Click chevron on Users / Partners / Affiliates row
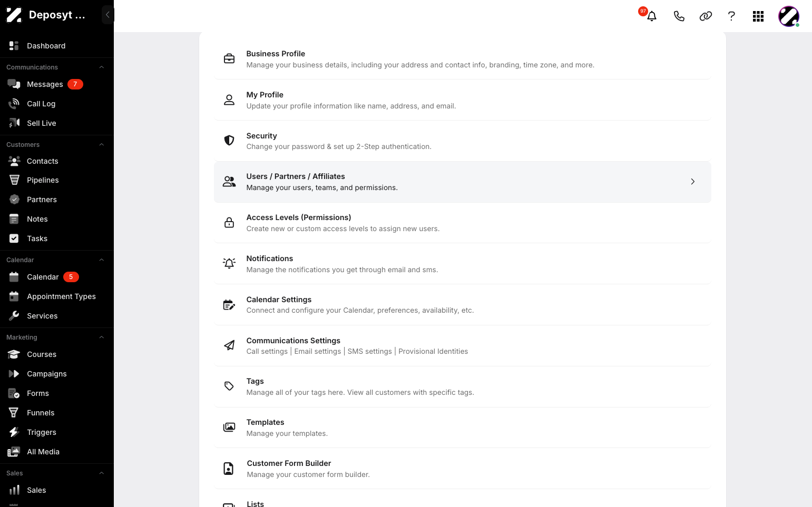Viewport: 812px width, 507px height. 693,182
